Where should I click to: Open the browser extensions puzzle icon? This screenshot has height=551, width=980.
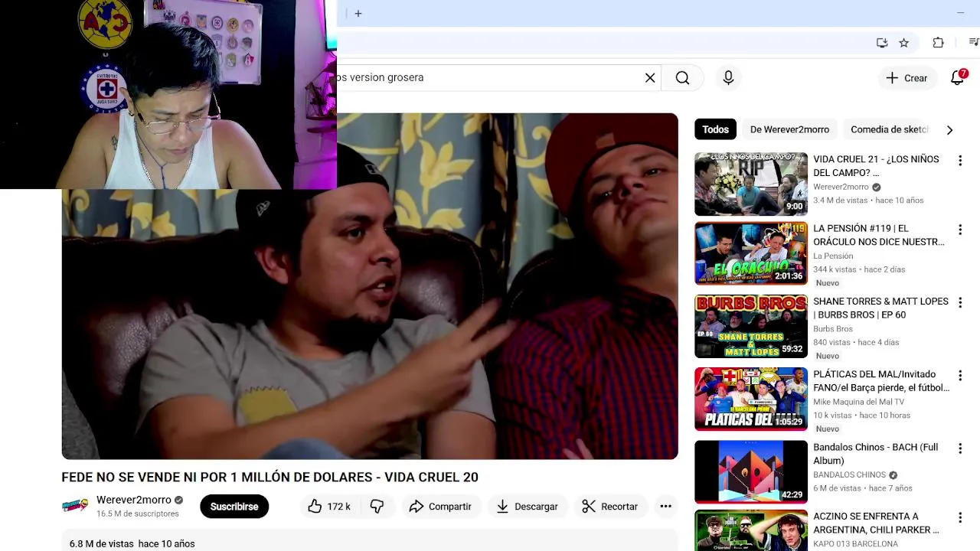coord(938,43)
